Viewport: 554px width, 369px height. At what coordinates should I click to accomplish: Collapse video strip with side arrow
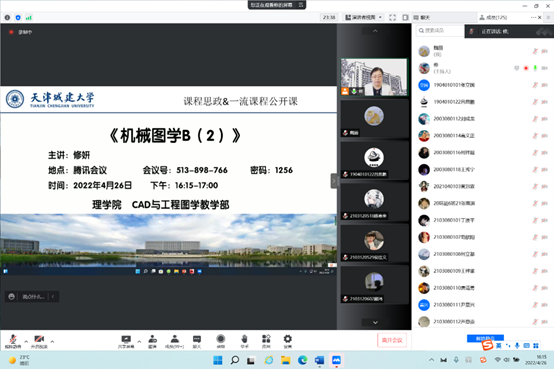[334, 181]
